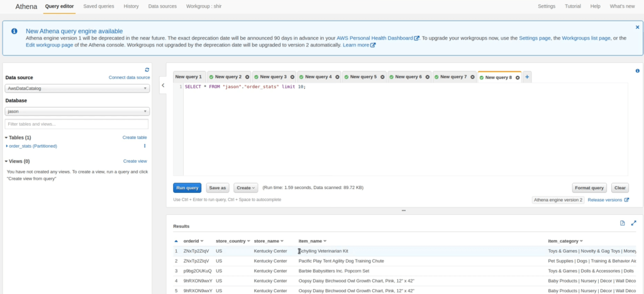
Task: Expand the order_stats table tree item
Action: (7, 146)
